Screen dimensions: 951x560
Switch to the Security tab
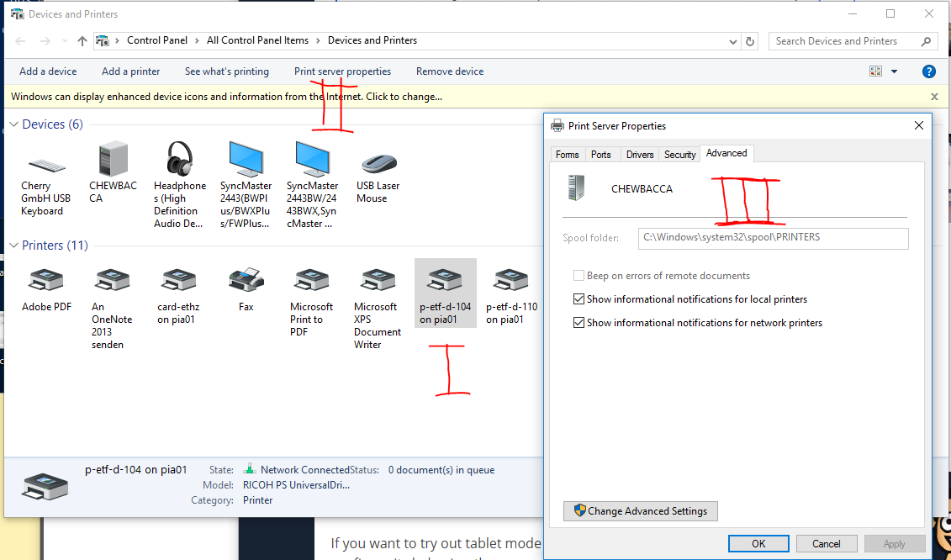[x=680, y=155]
